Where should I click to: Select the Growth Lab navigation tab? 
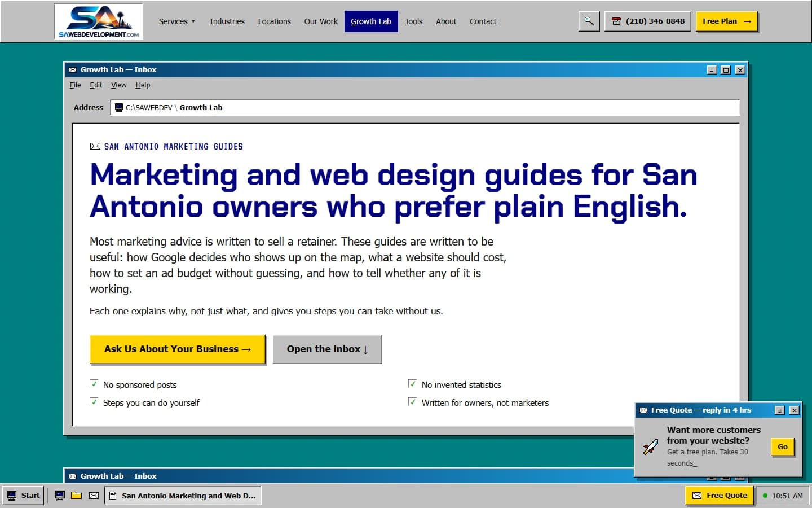point(371,21)
